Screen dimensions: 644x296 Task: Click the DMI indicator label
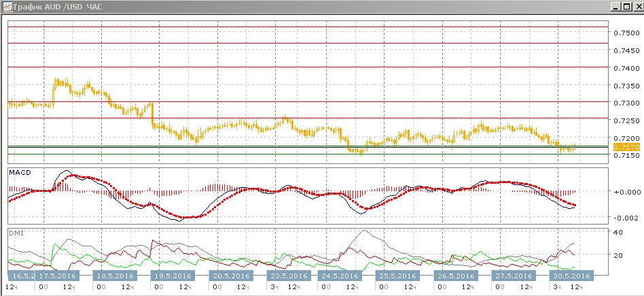(x=16, y=233)
